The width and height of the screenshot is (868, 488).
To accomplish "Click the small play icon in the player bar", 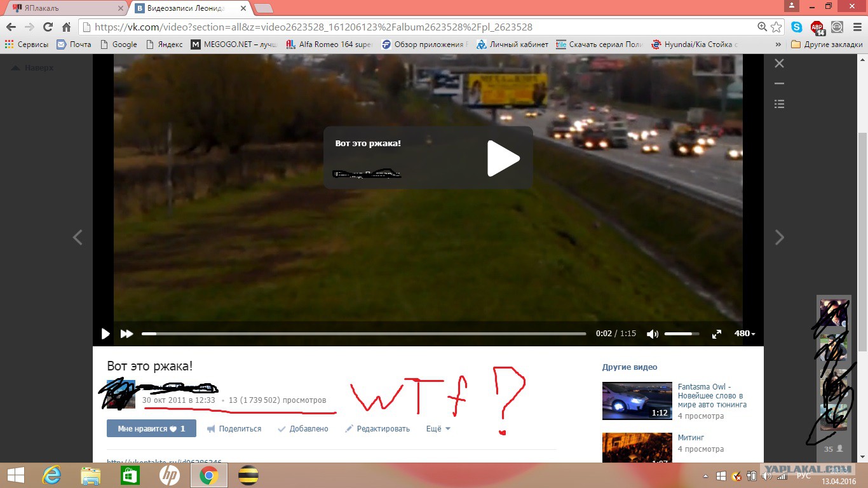I will point(105,334).
